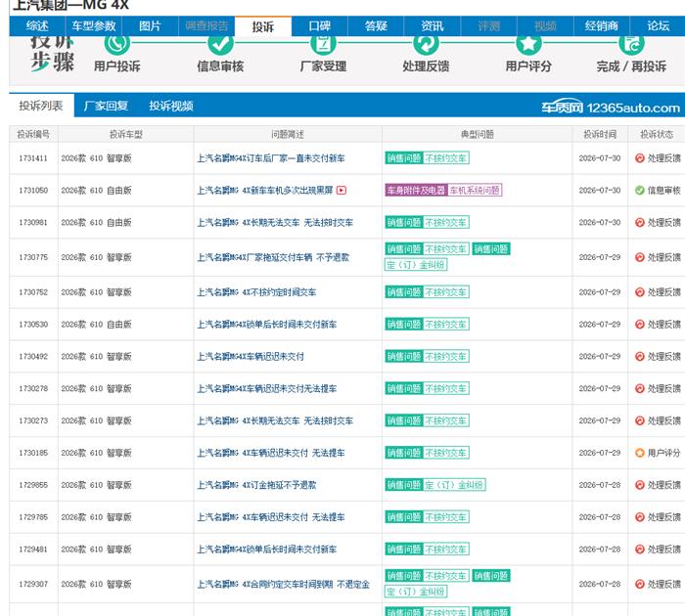The width and height of the screenshot is (685, 616).
Task: Click the 不按约交车 tag in row 1730981
Action: 446,222
